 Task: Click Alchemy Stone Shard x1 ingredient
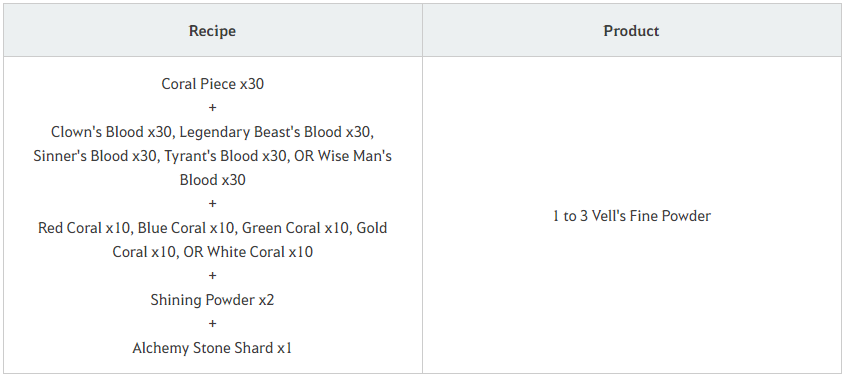coord(213,348)
